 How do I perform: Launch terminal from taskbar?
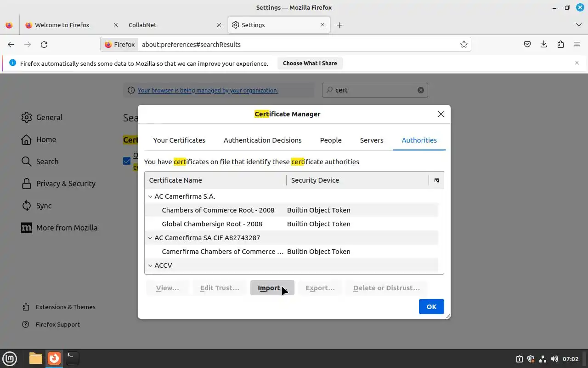tap(72, 358)
